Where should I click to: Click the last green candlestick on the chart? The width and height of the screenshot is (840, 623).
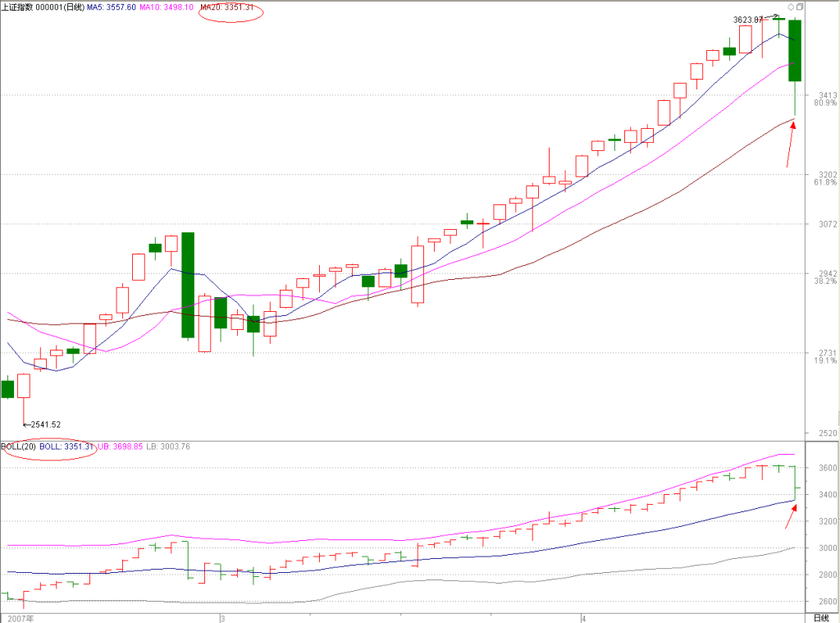pyautogui.click(x=795, y=50)
